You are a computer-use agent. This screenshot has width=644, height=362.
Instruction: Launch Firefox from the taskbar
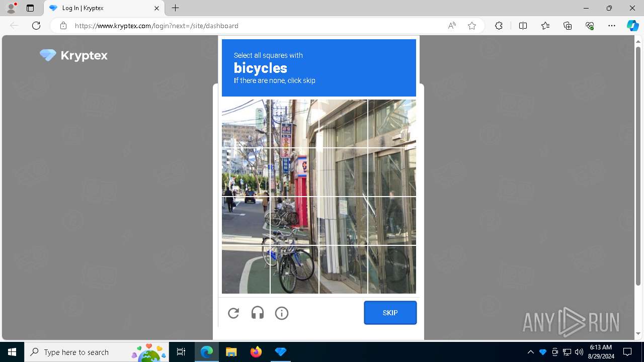tap(256, 352)
